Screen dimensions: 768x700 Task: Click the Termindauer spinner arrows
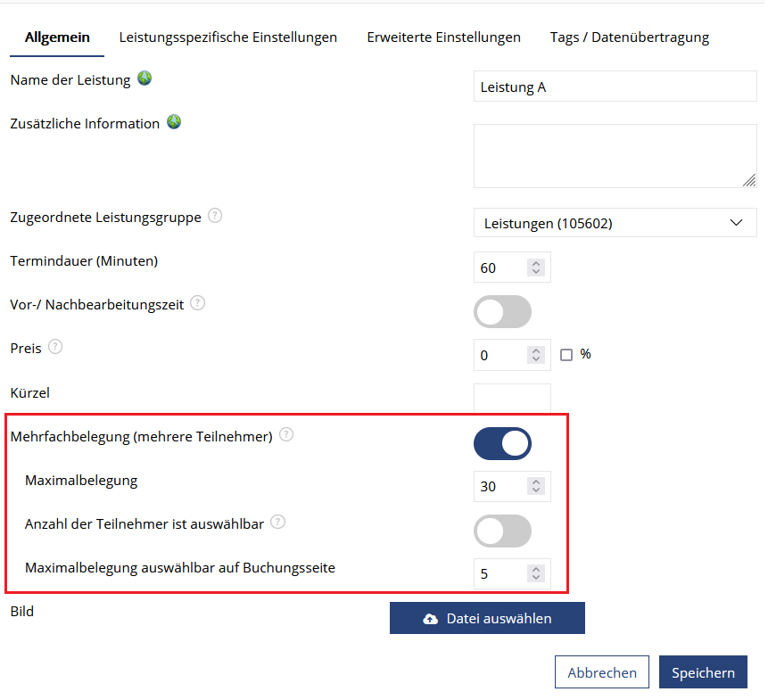point(536,268)
